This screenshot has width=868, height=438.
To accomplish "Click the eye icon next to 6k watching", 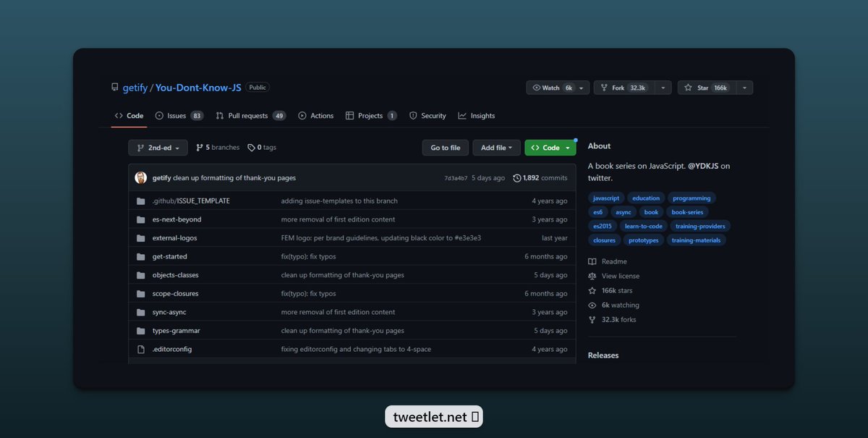I will [592, 305].
